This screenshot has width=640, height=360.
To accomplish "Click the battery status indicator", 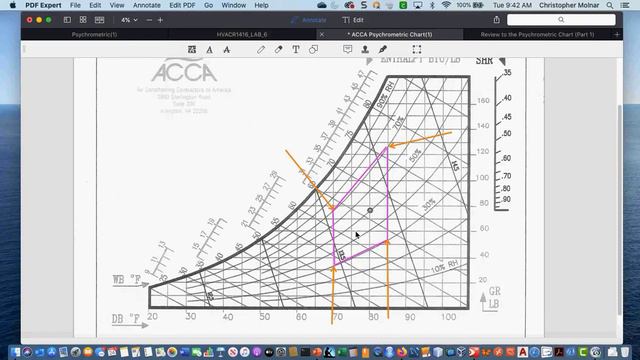I will coord(470,5).
